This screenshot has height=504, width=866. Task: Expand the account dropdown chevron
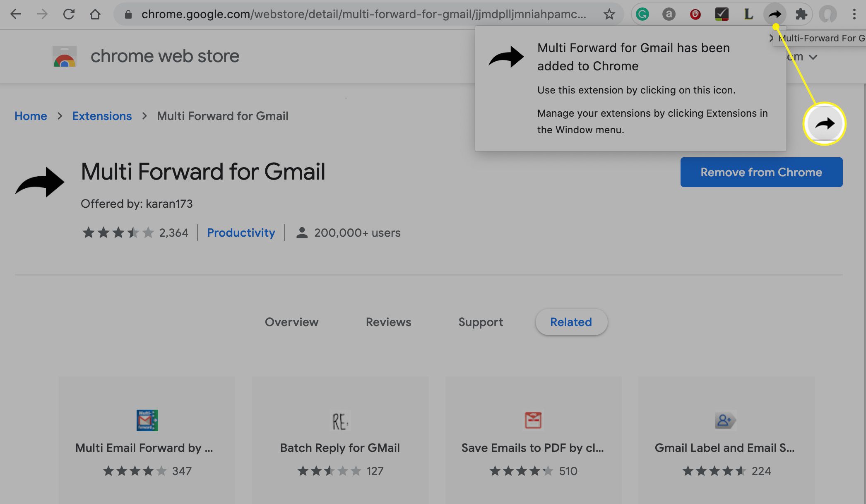813,57
